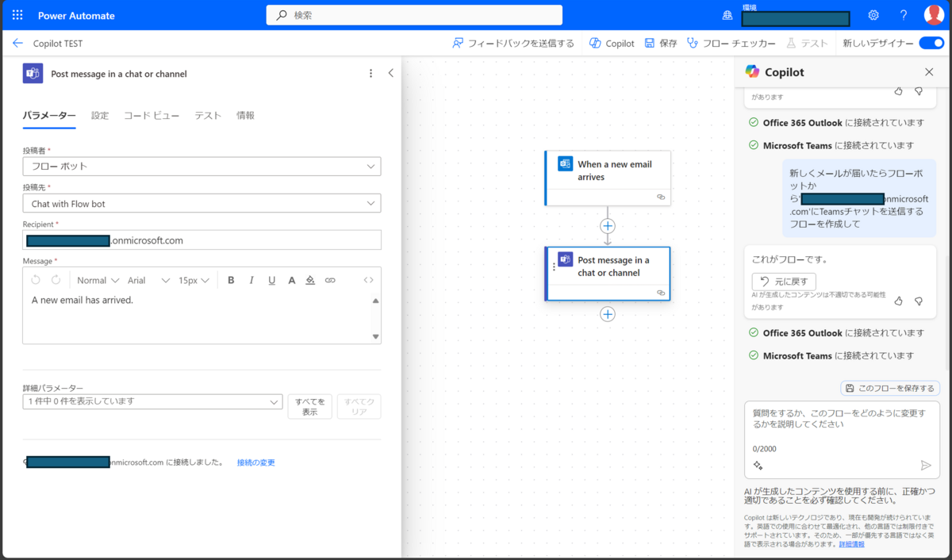
Task: Close the Copilot panel
Action: click(x=929, y=72)
